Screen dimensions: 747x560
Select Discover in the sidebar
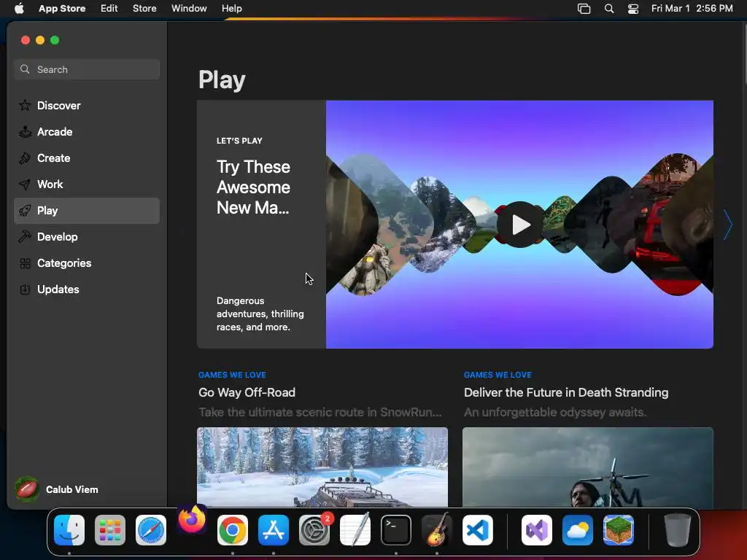coord(87,105)
